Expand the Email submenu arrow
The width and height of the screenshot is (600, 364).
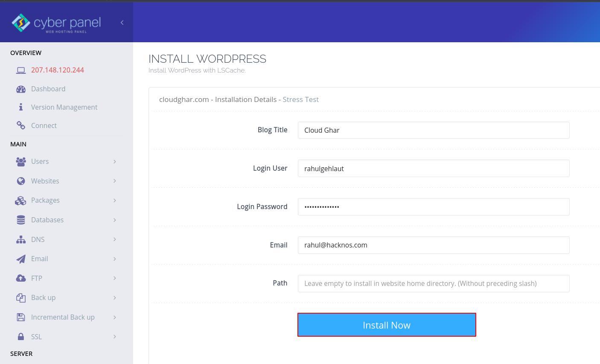pos(115,259)
